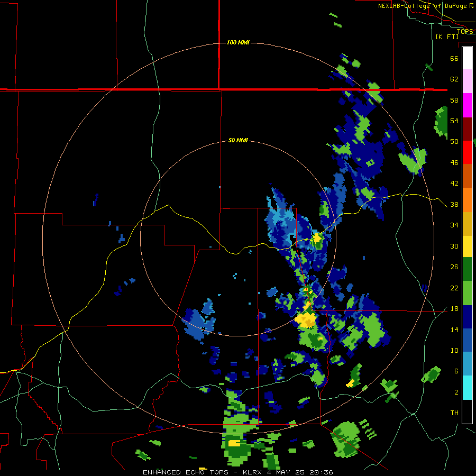Click the 34 value on the scale

pyautogui.click(x=454, y=225)
